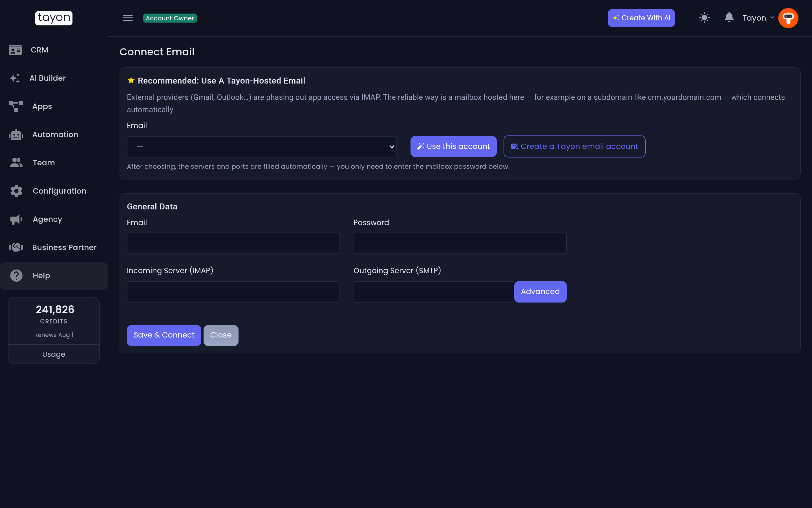
Task: Click the Automation robot icon
Action: [x=16, y=135]
